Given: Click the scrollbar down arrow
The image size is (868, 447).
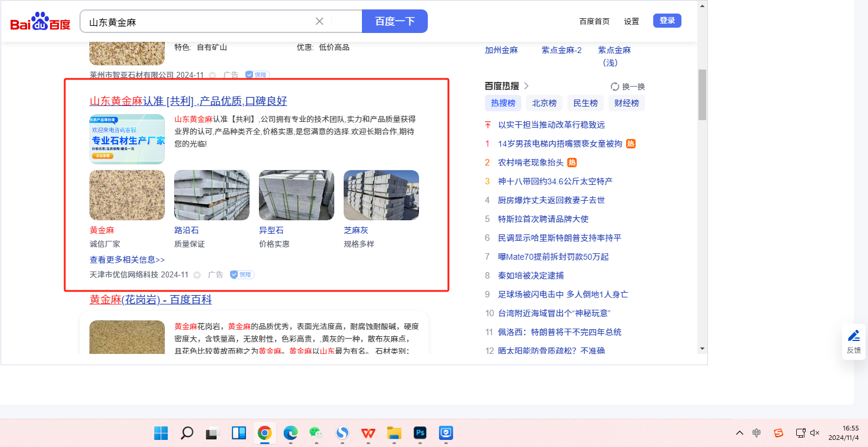Looking at the screenshot, I should pos(702,349).
